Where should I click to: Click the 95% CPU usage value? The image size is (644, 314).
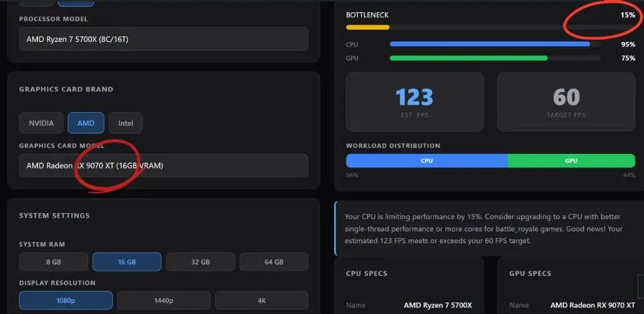click(x=628, y=44)
